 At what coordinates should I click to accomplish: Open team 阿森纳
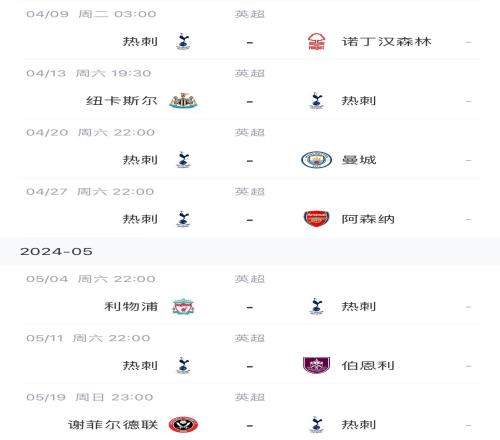[x=368, y=219]
